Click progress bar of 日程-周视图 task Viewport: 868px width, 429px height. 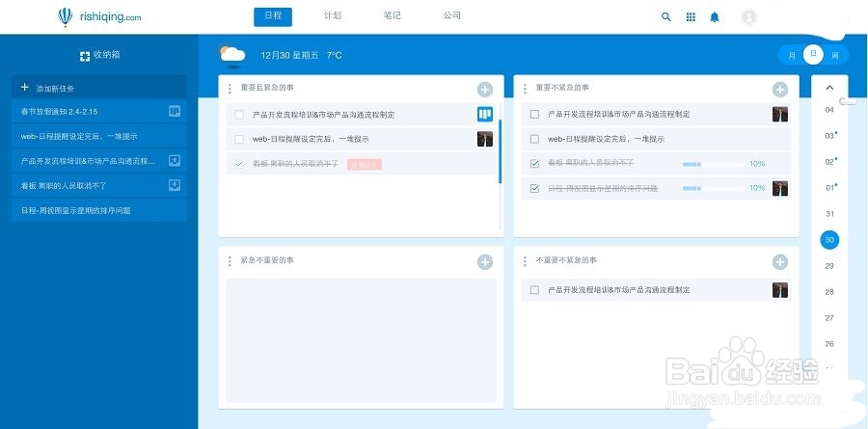click(x=714, y=188)
